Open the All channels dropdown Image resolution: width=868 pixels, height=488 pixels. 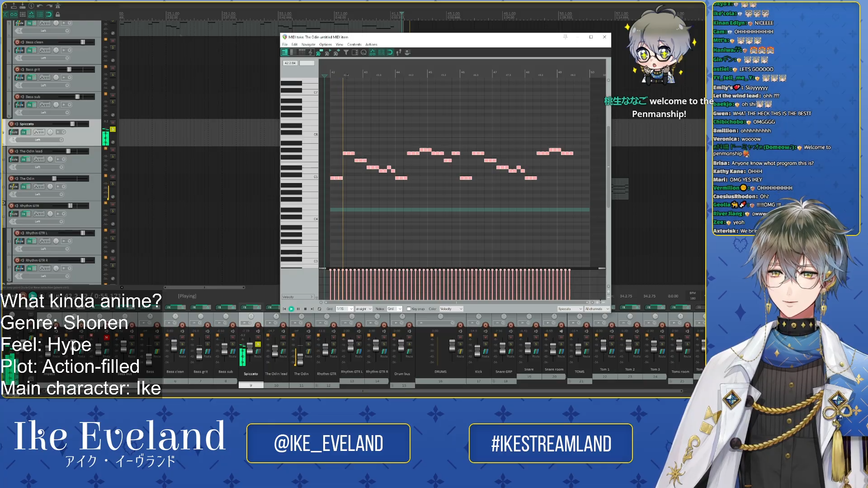[597, 309]
